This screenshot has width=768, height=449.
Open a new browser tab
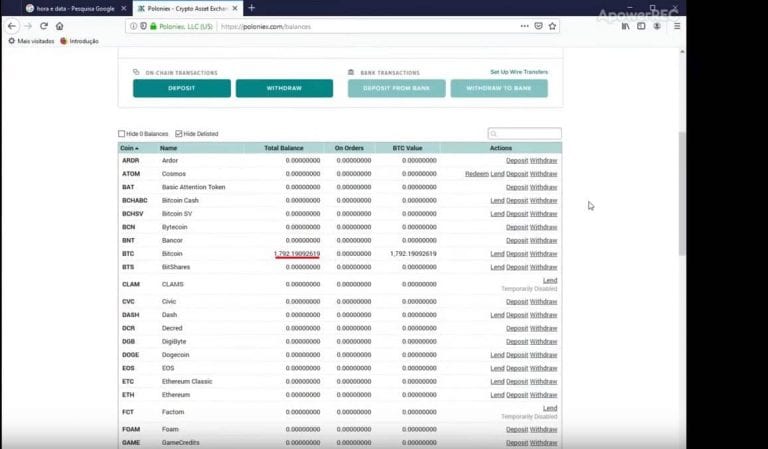251,8
